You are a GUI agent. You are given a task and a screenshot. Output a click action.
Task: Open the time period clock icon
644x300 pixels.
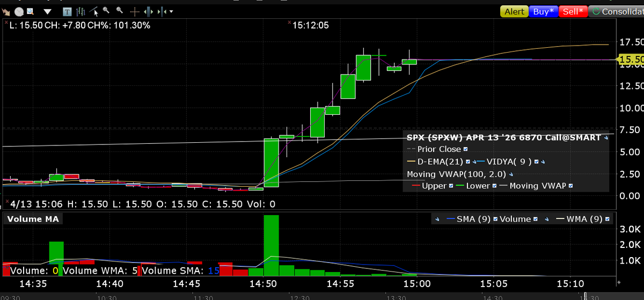coord(19,11)
